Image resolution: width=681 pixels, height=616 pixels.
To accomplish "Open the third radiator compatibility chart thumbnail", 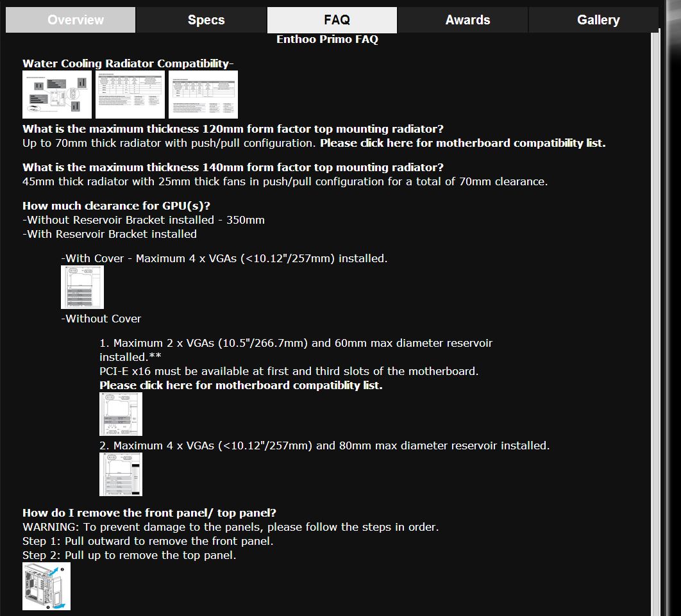I will click(x=203, y=94).
